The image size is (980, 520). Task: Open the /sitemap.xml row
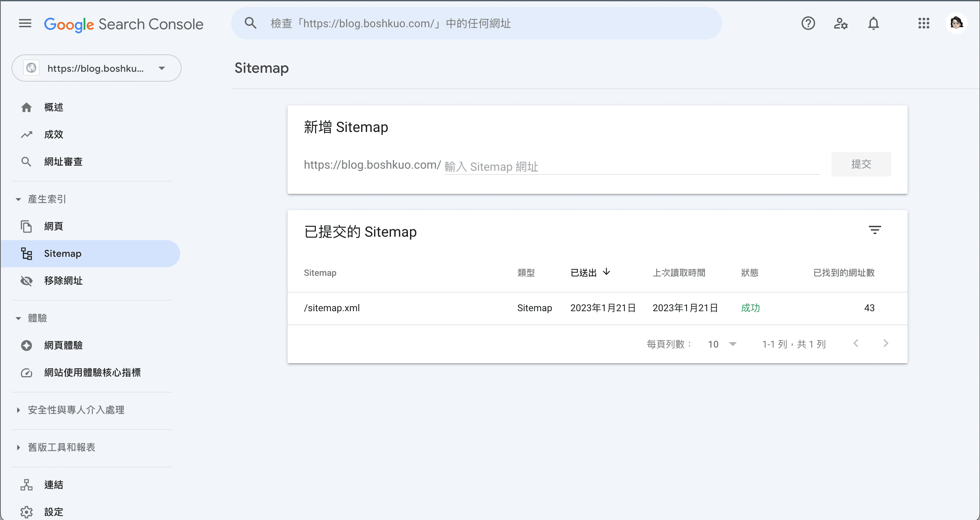coord(597,308)
